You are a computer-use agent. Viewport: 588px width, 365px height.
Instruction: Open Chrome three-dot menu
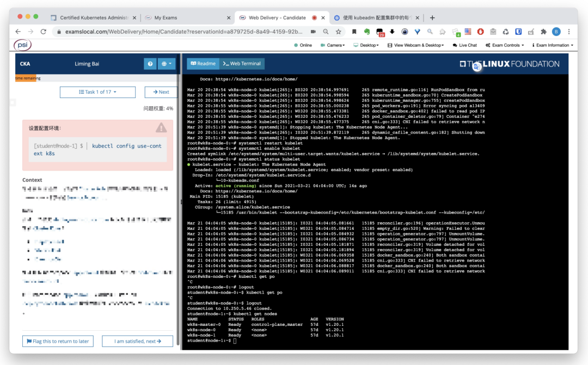pos(569,32)
